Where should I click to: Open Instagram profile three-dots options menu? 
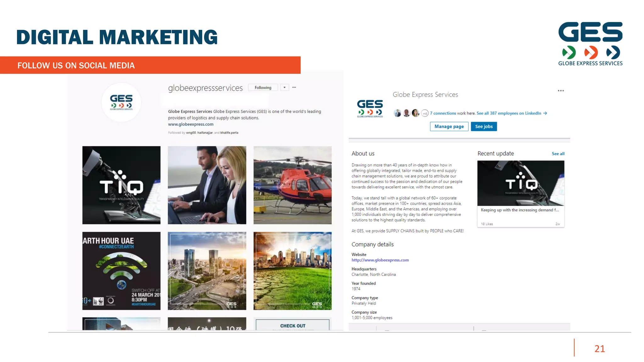(x=294, y=87)
